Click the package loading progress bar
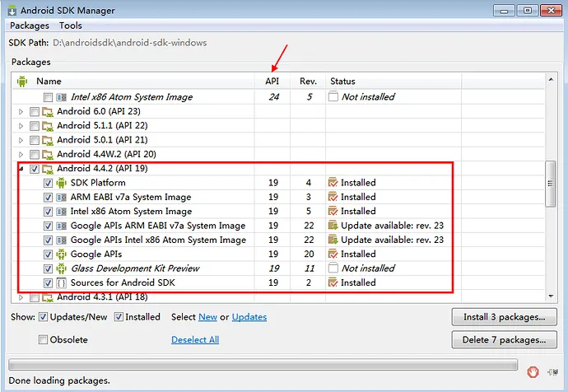The height and width of the screenshot is (392, 568). [x=263, y=365]
